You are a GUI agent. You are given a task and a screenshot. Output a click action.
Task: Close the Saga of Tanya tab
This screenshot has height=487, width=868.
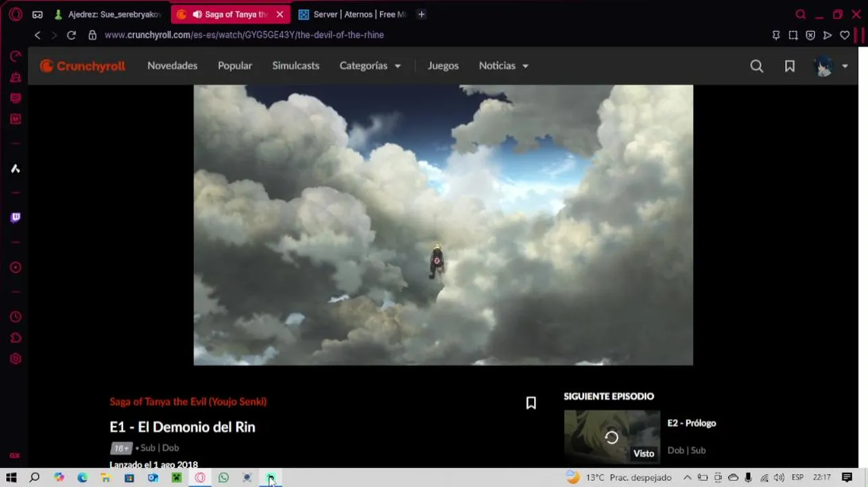click(280, 14)
